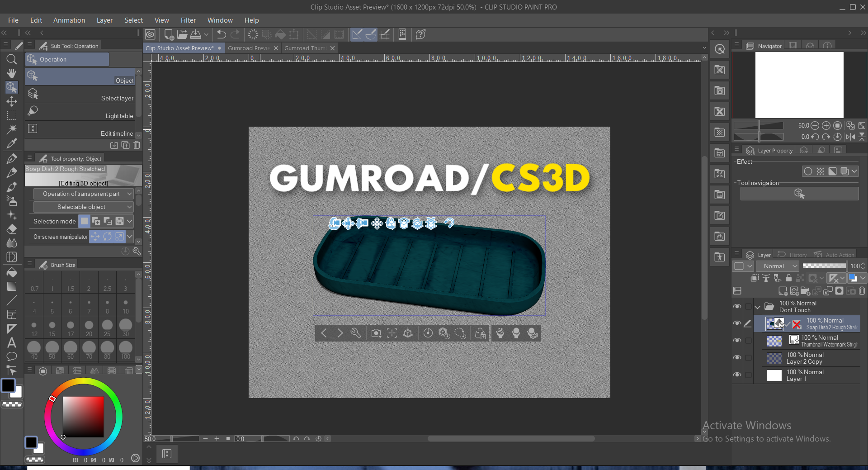Toggle Lock layer in the Layer panel

point(789,278)
